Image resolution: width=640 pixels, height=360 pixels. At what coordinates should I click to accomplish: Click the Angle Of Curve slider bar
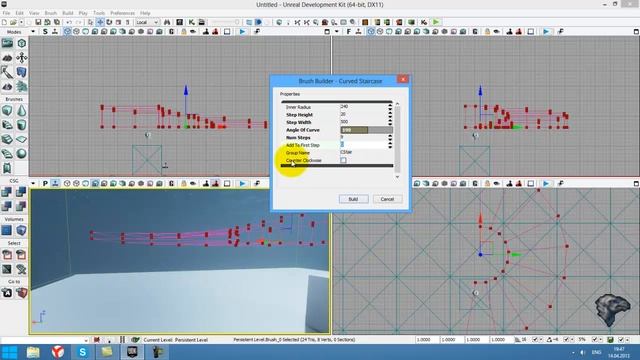point(367,130)
